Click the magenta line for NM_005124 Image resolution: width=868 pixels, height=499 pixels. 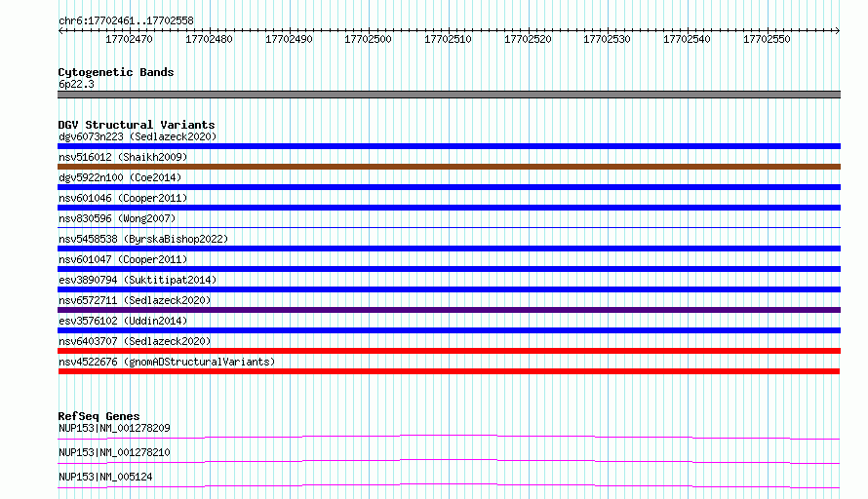[x=449, y=485]
